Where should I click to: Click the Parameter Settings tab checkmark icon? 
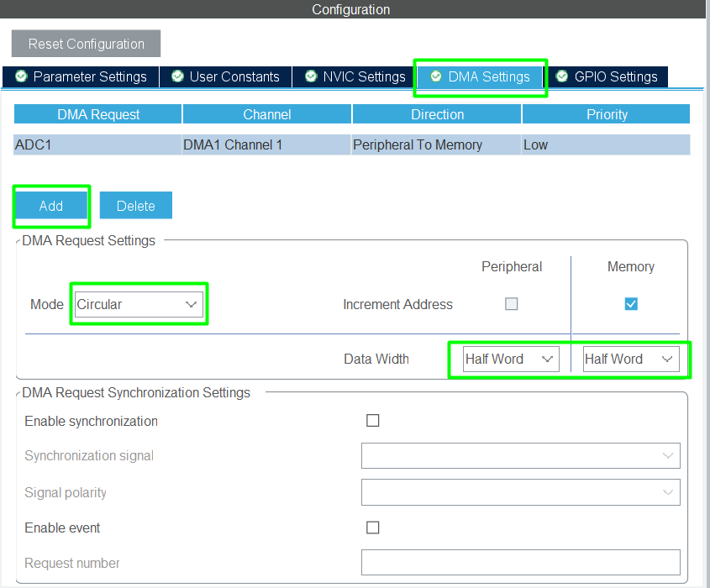(x=21, y=76)
